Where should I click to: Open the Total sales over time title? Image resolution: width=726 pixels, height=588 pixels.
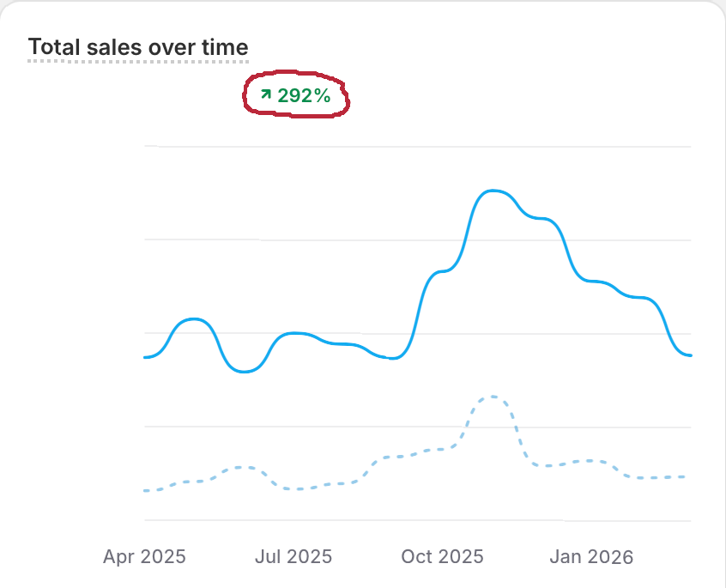138,47
